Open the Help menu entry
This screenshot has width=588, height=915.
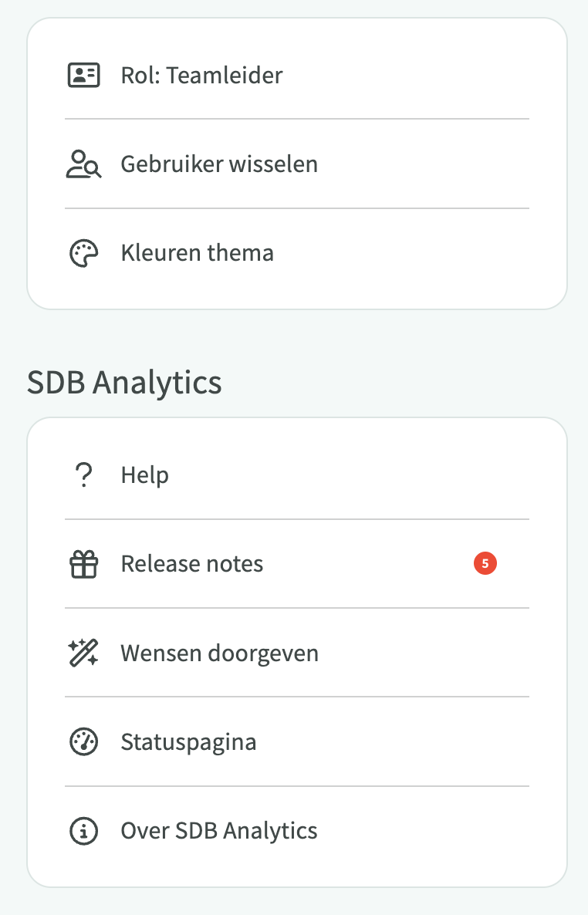click(145, 475)
